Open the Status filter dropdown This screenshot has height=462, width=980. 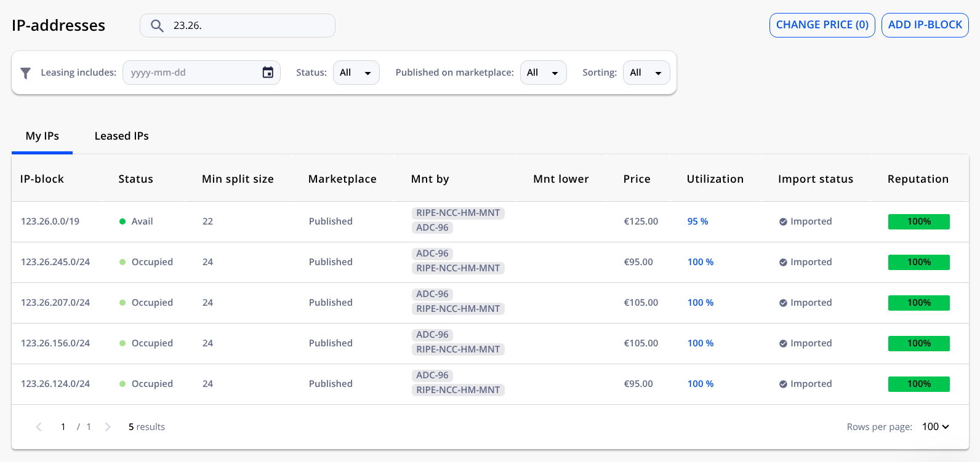356,73
